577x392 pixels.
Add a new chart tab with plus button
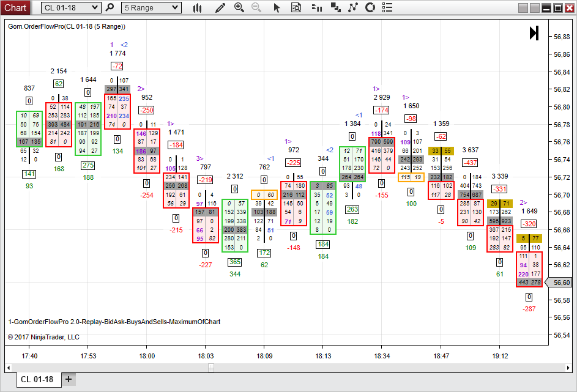tap(69, 379)
